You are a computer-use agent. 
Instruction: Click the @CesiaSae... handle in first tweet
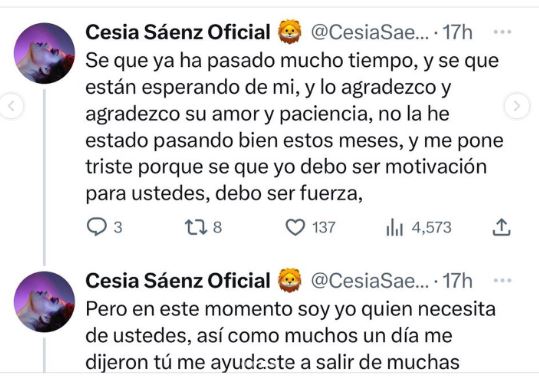click(x=370, y=33)
